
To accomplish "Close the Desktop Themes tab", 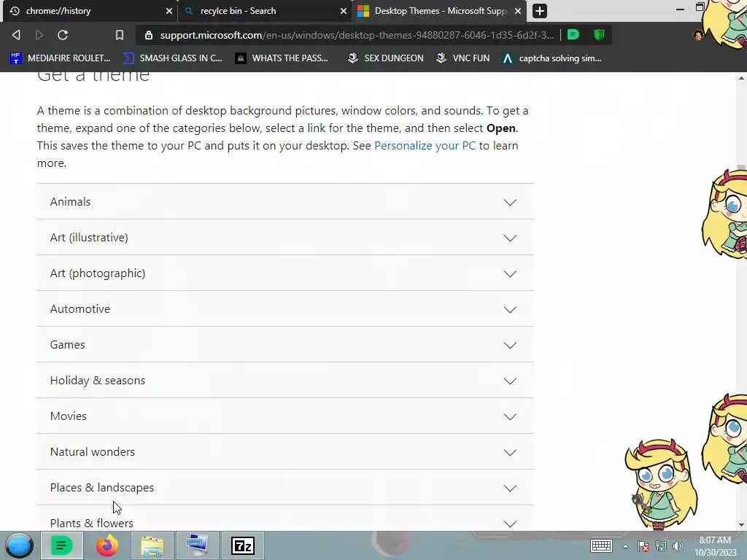I will coord(518,11).
